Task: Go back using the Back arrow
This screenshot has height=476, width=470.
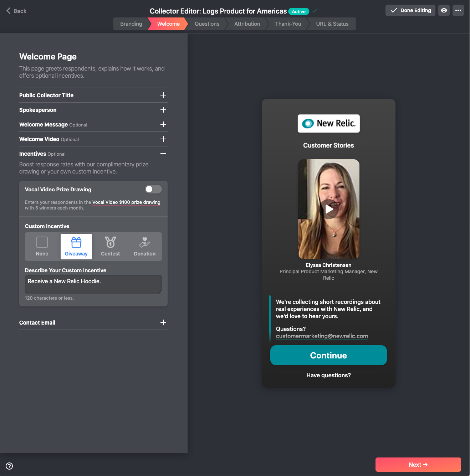Action: pyautogui.click(x=16, y=11)
